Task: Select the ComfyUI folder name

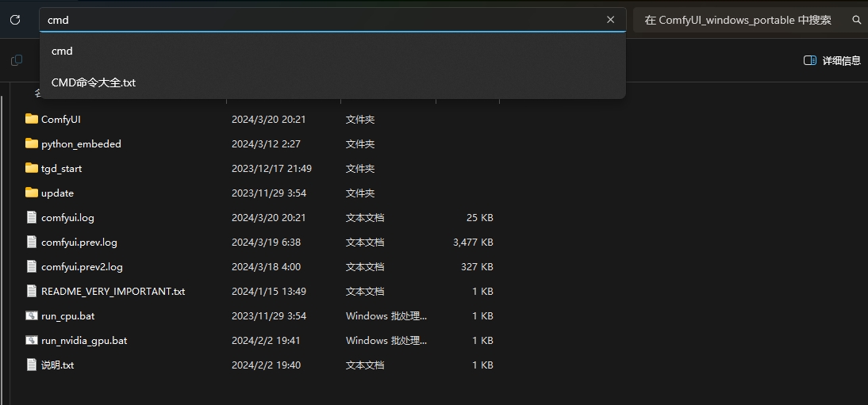Action: tap(61, 119)
